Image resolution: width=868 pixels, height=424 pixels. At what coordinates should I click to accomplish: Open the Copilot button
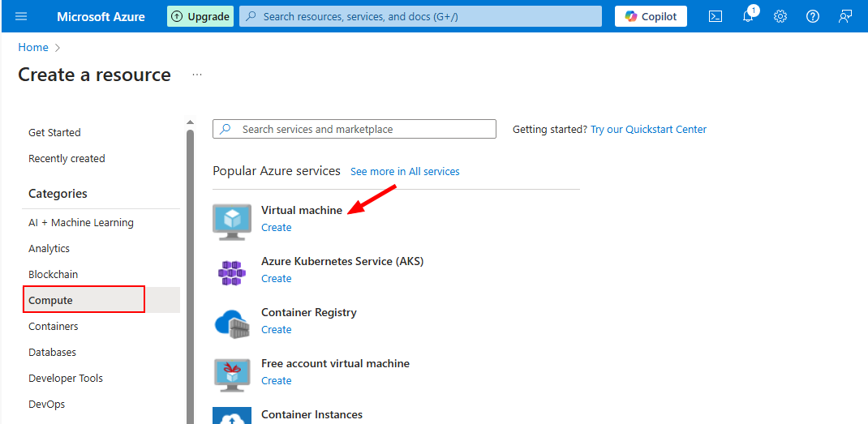(x=651, y=16)
